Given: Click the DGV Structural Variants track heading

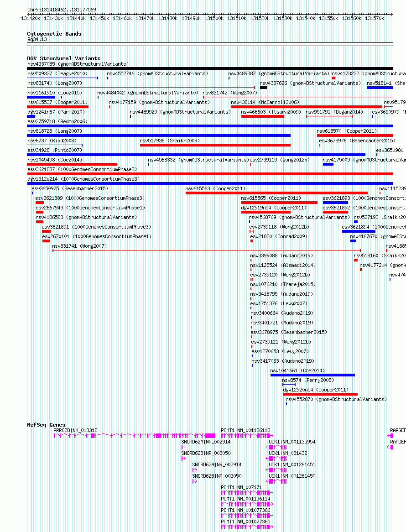Looking at the screenshot, I should (x=64, y=58).
